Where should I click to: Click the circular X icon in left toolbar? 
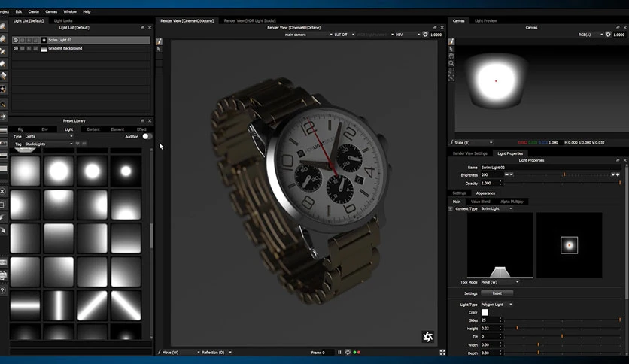click(3, 191)
